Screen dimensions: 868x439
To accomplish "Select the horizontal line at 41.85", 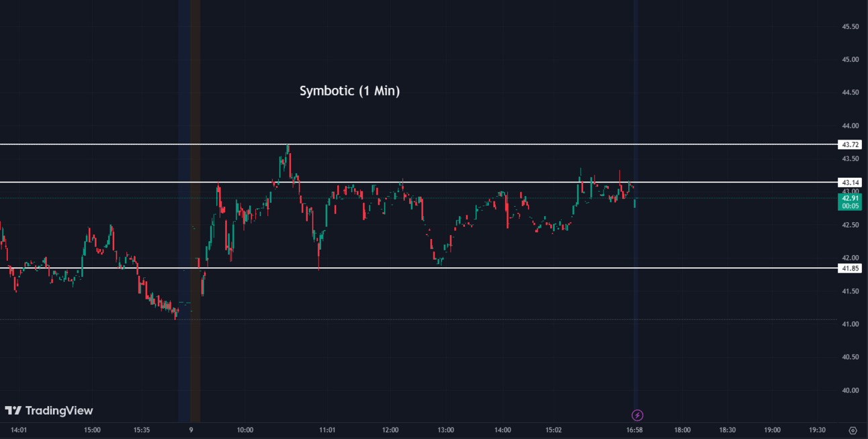I will (419, 268).
